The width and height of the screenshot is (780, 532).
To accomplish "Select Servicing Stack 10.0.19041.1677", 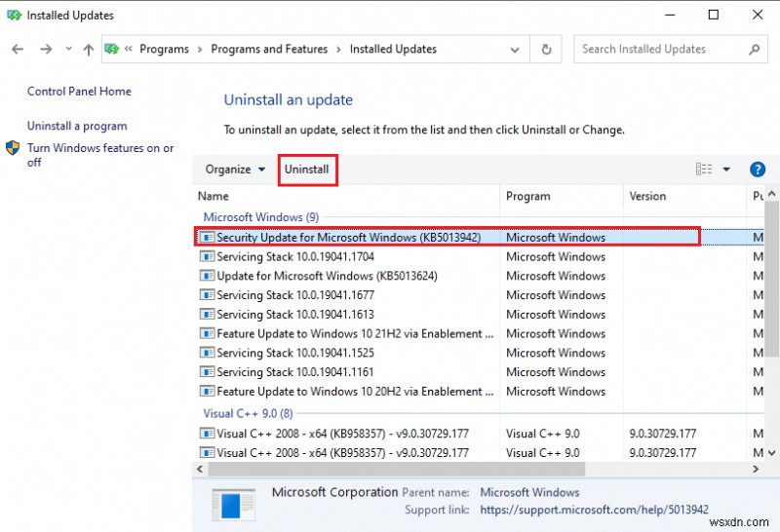I will [x=295, y=295].
